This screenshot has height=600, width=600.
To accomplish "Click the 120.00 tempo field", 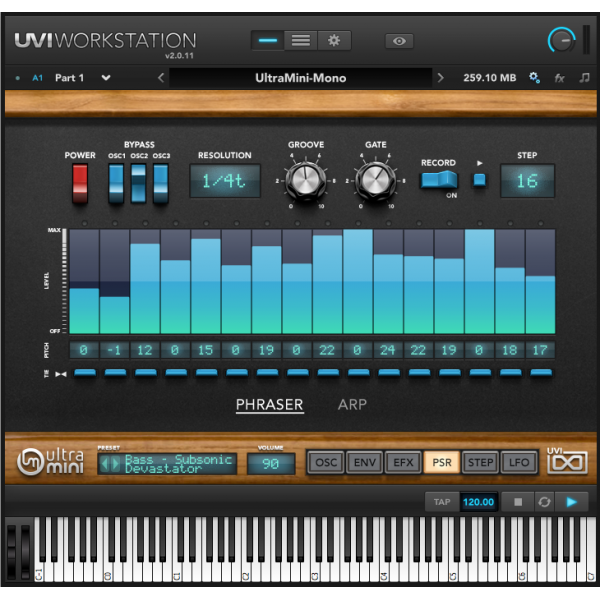I will coord(478,502).
